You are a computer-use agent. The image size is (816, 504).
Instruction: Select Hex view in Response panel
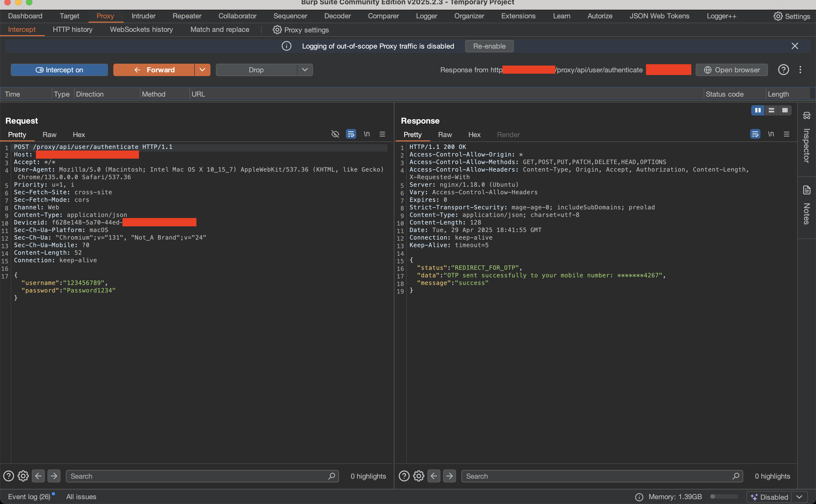(474, 135)
